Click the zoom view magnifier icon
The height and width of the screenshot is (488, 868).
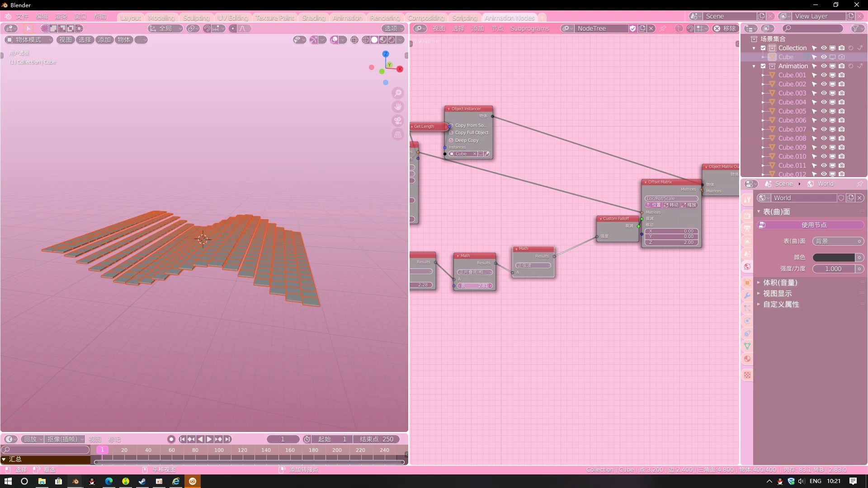[398, 94]
